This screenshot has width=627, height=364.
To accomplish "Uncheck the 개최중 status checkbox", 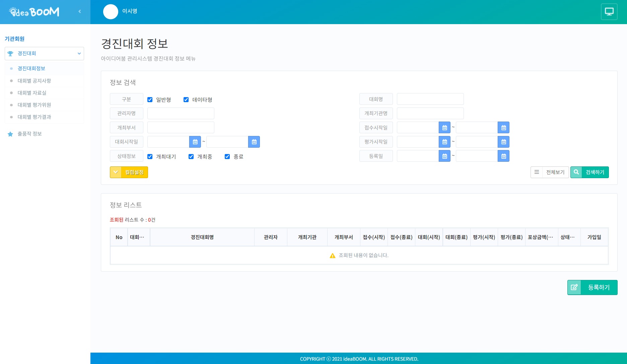I will click(x=191, y=157).
